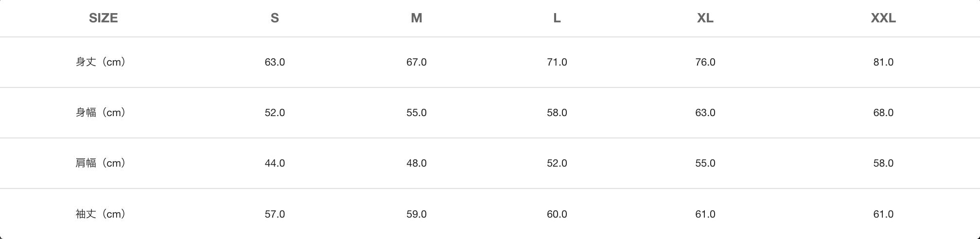This screenshot has width=980, height=239.
Task: Select the S size column header
Action: (275, 18)
